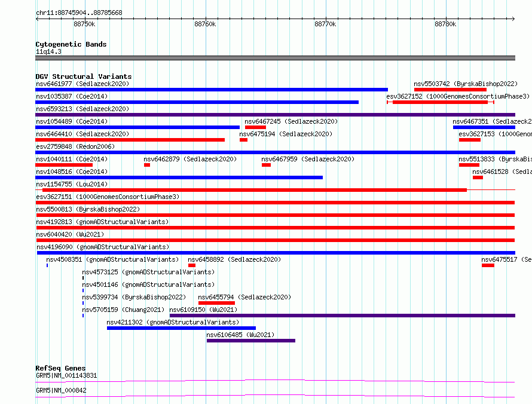This screenshot has width=532, height=404.
Task: Click the nsv4508351 gnomADStructuralVariants label
Action: click(x=112, y=259)
